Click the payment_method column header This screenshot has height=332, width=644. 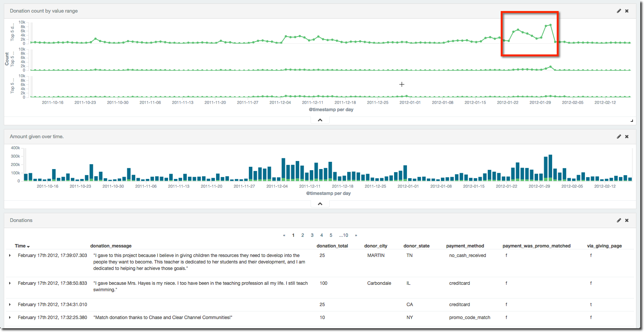click(465, 246)
